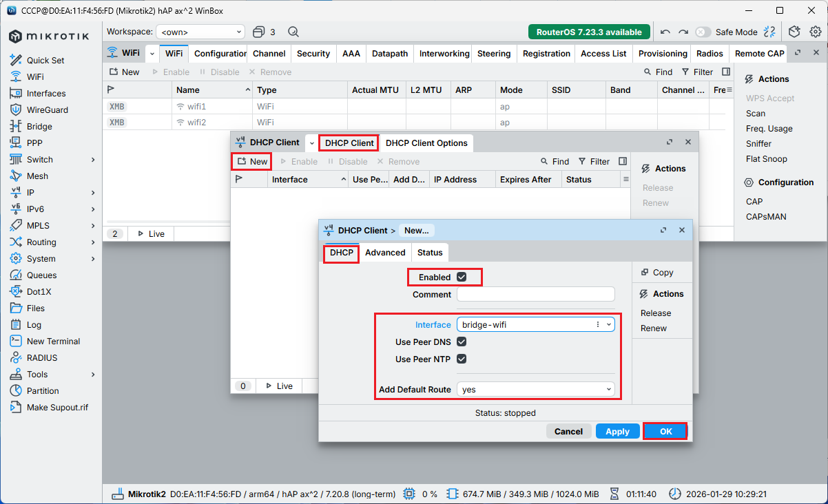Open Quick Set in the sidebar
This screenshot has width=828, height=504.
coord(45,60)
